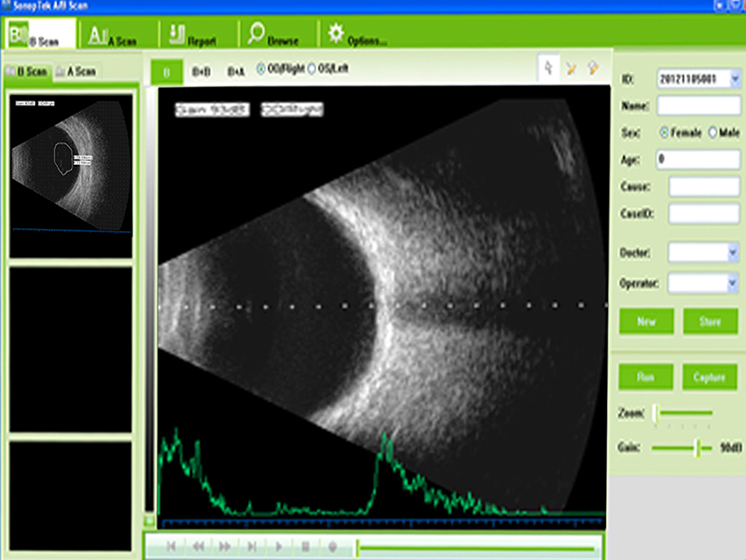The height and width of the screenshot is (560, 746).
Task: Jump to the last frame
Action: (x=252, y=547)
